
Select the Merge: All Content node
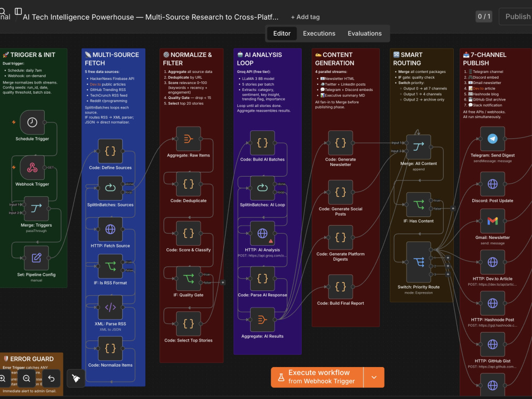(x=419, y=147)
